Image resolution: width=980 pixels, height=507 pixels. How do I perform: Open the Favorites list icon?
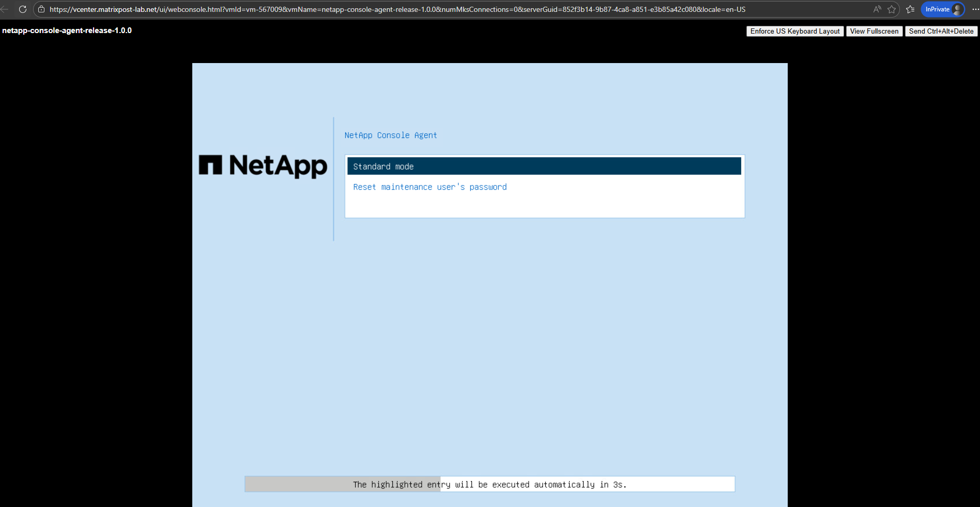[x=910, y=9]
